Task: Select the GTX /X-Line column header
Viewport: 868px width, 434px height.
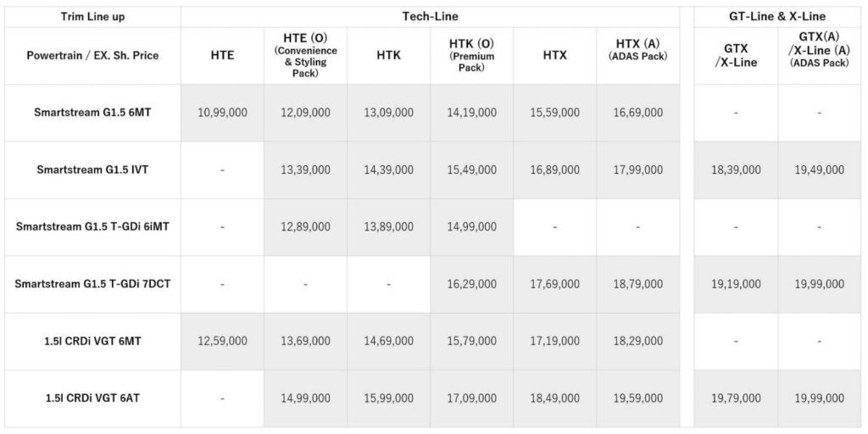Action: [x=736, y=55]
